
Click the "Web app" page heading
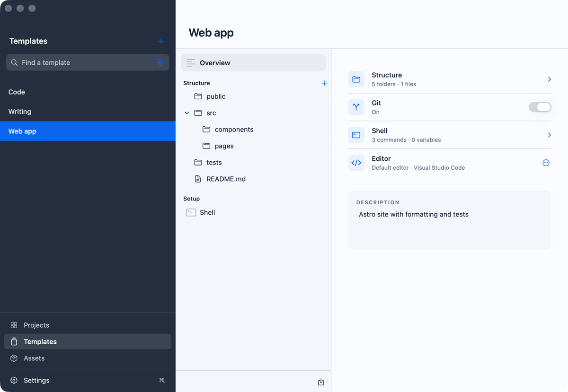[x=211, y=33]
